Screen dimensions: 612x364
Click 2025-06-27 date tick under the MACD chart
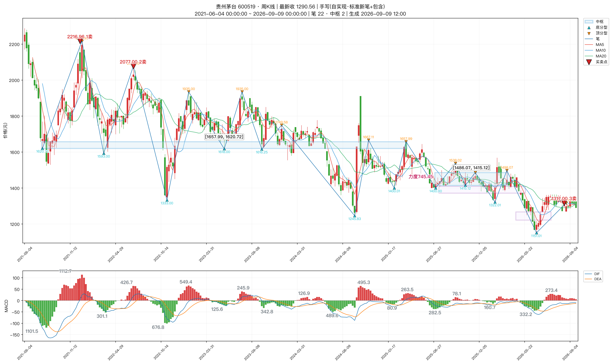434,352
